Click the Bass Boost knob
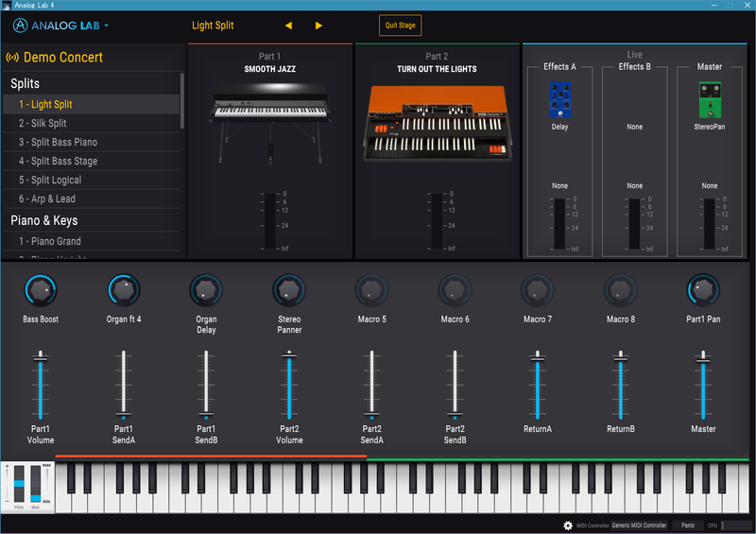 coord(41,290)
